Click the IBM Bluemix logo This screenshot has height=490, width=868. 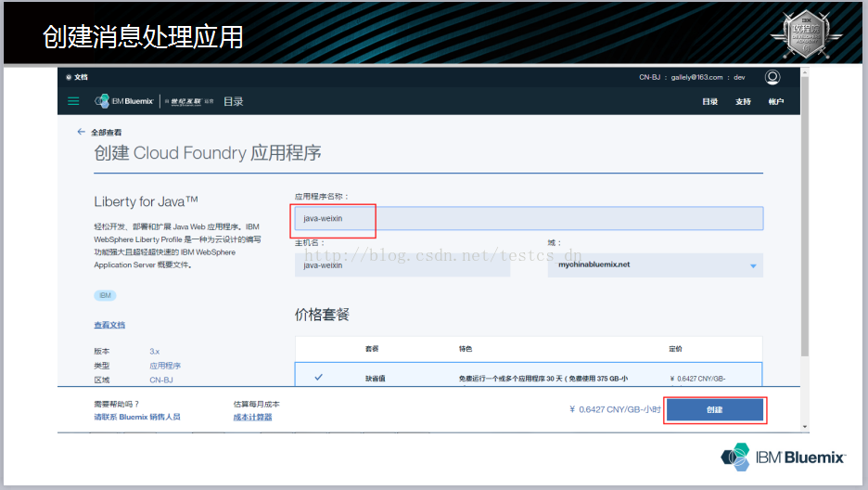(124, 101)
